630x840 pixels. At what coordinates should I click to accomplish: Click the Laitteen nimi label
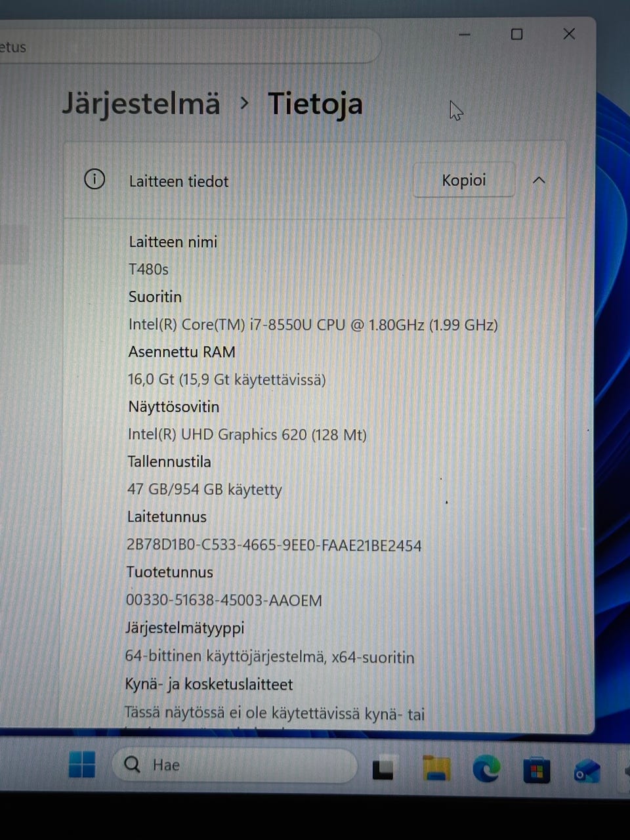pos(173,241)
